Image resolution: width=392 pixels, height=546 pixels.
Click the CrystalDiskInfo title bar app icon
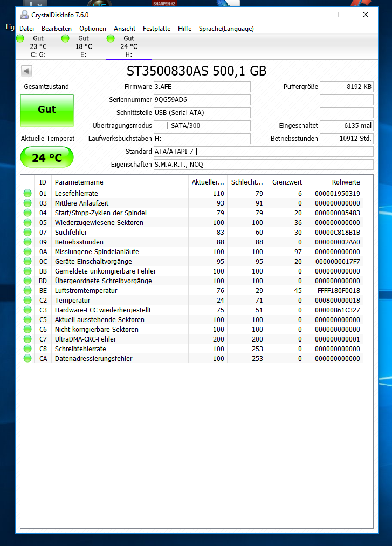pyautogui.click(x=24, y=15)
